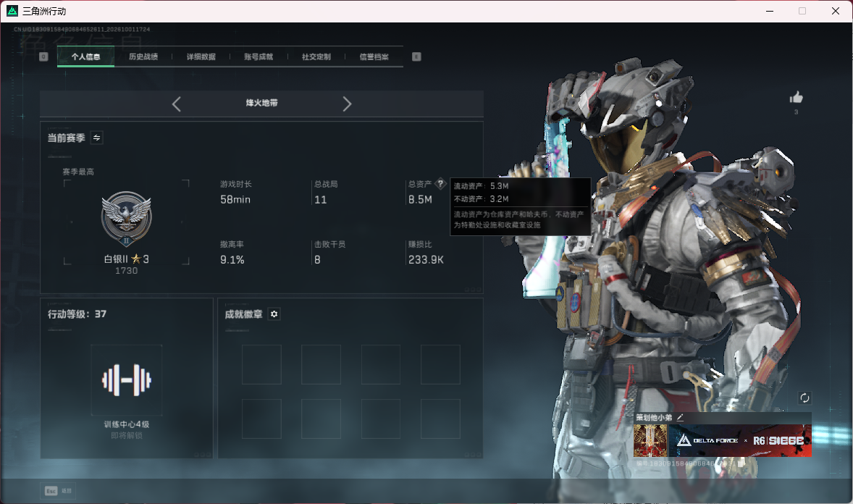
Task: Click the question mark beside 总资产
Action: (441, 184)
